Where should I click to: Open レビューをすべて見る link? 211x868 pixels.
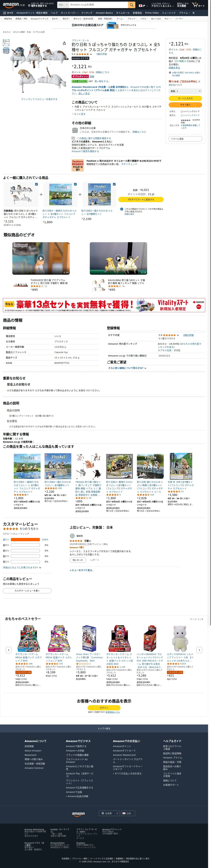point(82,570)
